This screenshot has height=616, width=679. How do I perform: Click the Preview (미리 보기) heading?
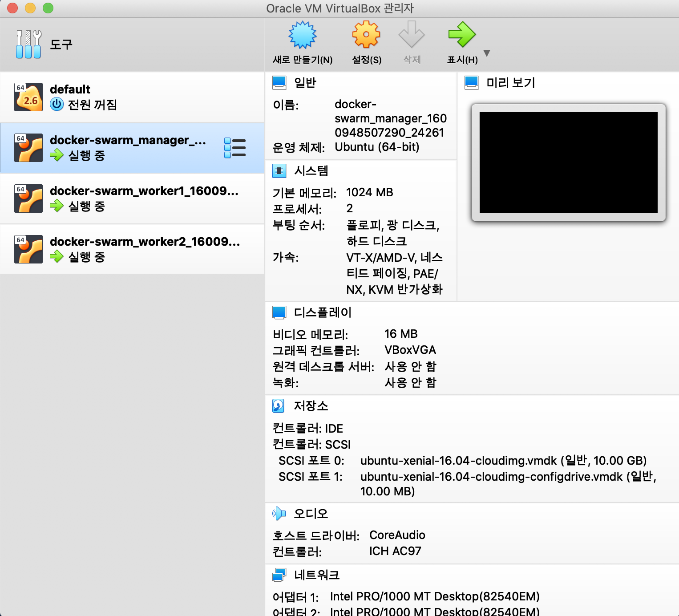coord(511,83)
